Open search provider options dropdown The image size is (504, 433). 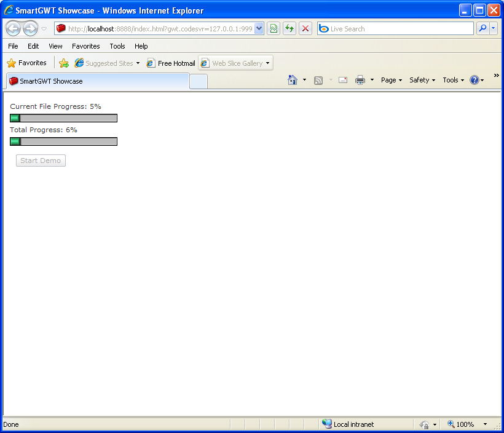tap(493, 29)
